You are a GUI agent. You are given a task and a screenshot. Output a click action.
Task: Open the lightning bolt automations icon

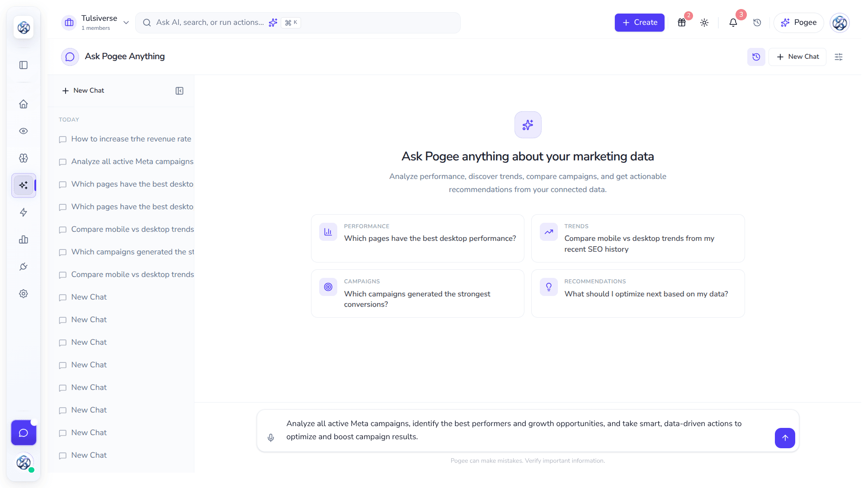click(24, 212)
